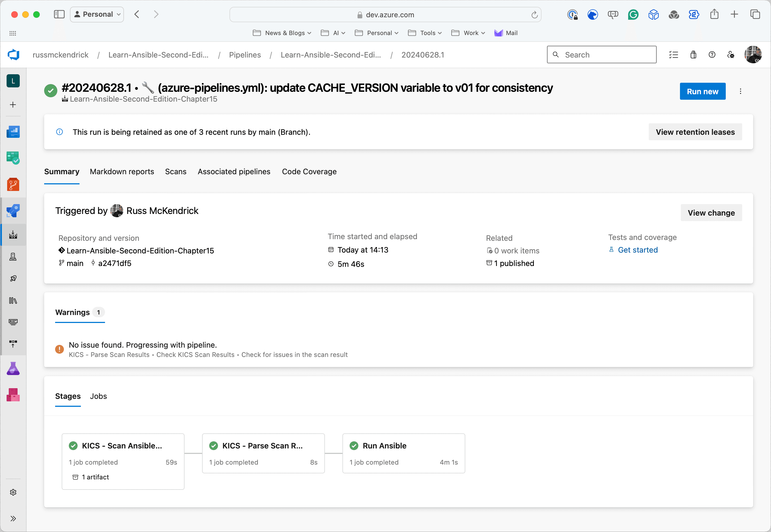Open Repos icon in sidebar
The height and width of the screenshot is (532, 771).
click(13, 184)
